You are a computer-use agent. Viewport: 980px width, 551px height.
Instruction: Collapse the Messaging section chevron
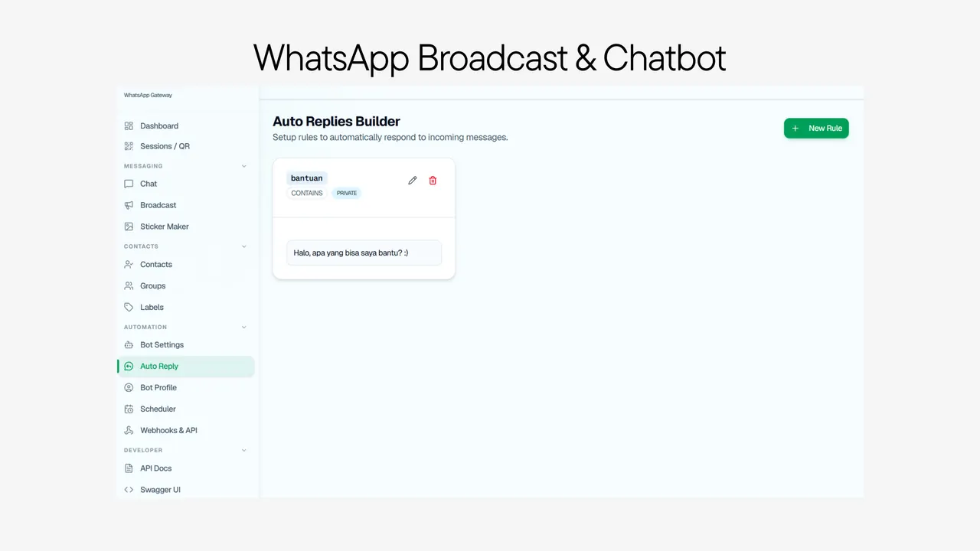pos(244,166)
